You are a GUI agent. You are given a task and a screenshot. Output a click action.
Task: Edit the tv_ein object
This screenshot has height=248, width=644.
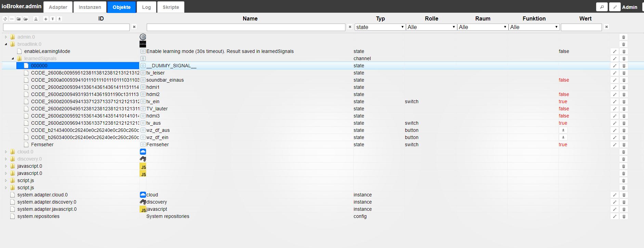pyautogui.click(x=615, y=102)
